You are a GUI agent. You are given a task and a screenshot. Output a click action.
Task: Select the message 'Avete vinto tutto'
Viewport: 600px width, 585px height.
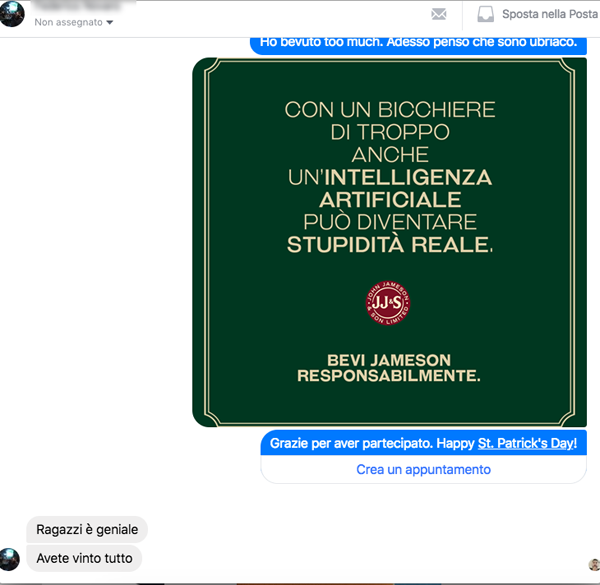point(84,558)
